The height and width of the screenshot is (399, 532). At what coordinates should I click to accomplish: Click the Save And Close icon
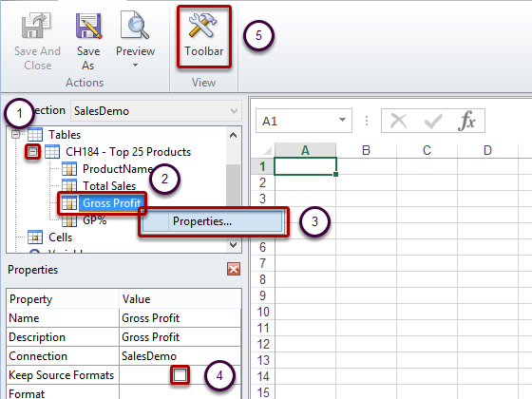(36, 25)
